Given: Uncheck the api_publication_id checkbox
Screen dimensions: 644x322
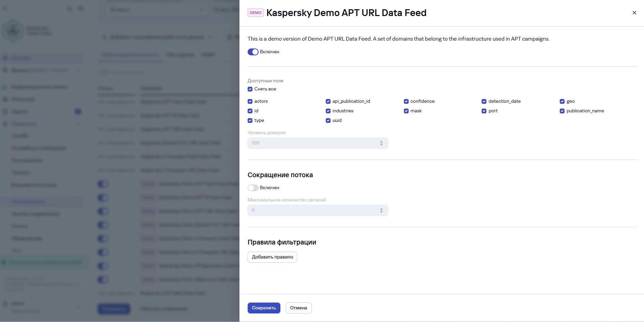Looking at the screenshot, I should tap(328, 101).
